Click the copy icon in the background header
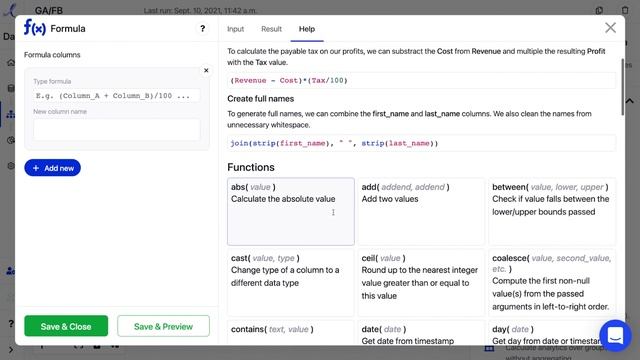Viewport: 640px width, 360px height. (599, 10)
